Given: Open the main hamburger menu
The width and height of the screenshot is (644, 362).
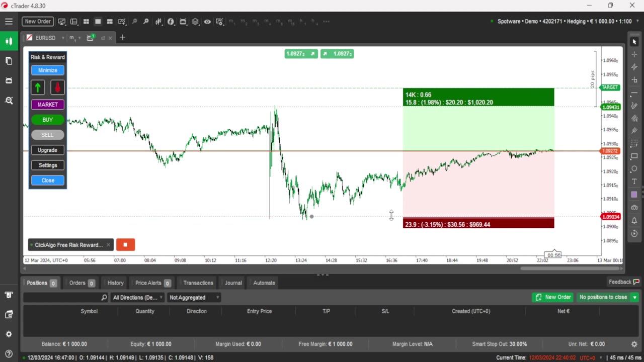Looking at the screenshot, I should [9, 22].
